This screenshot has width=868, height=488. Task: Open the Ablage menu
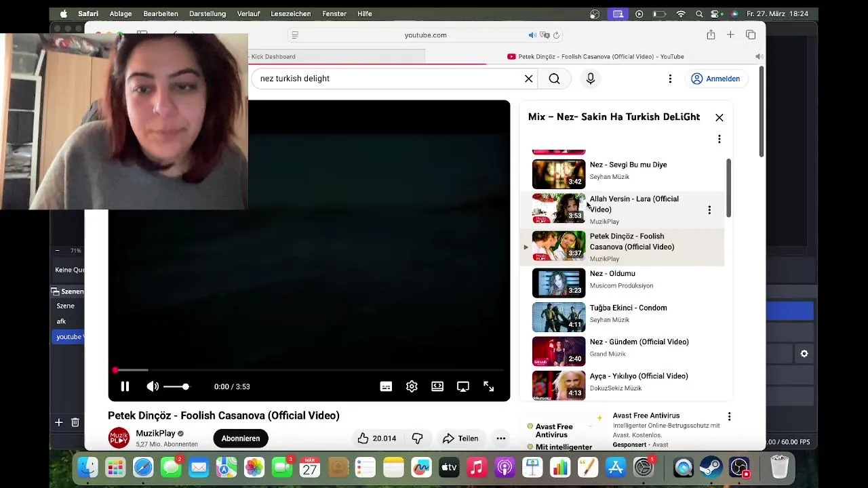(121, 14)
